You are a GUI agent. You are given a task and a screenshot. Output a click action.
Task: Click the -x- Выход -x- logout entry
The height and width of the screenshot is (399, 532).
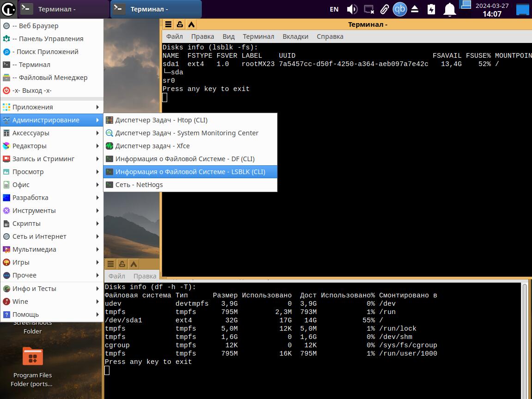pyautogui.click(x=32, y=91)
